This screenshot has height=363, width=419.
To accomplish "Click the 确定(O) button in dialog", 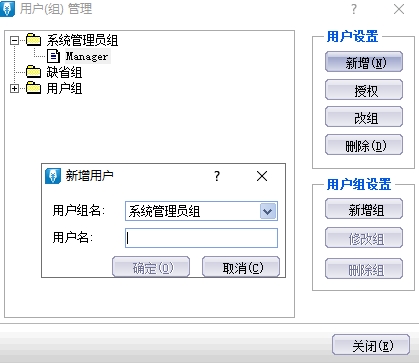I will (151, 267).
